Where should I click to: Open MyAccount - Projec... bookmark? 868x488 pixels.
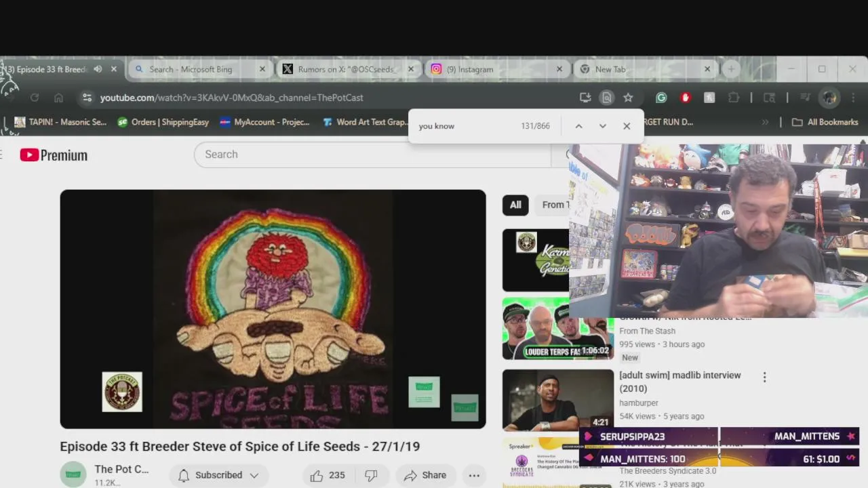264,122
